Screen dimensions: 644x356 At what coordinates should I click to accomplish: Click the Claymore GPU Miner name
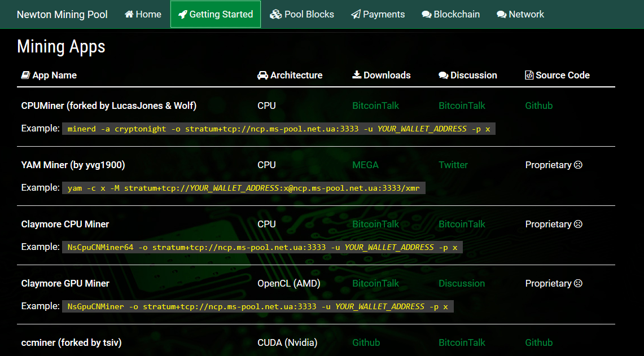pyautogui.click(x=65, y=283)
